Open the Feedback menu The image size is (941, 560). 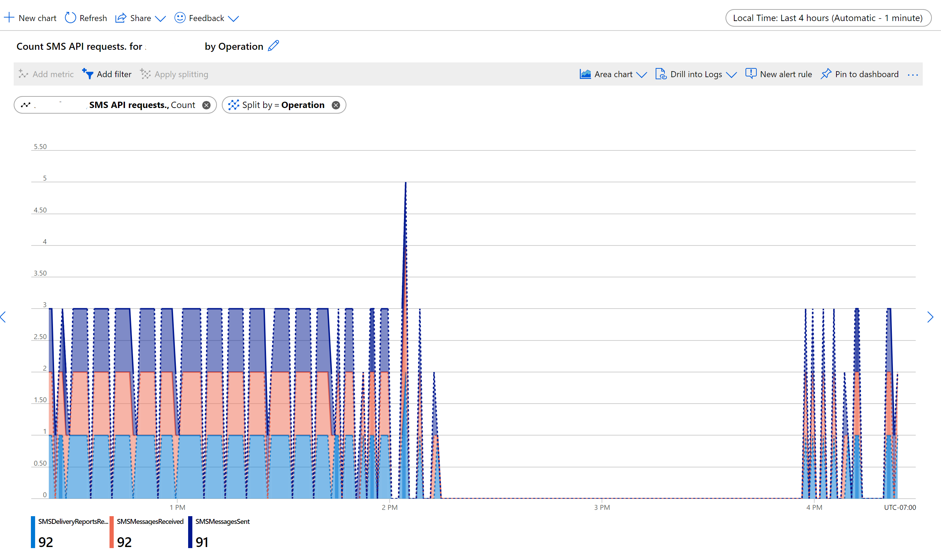(x=206, y=18)
